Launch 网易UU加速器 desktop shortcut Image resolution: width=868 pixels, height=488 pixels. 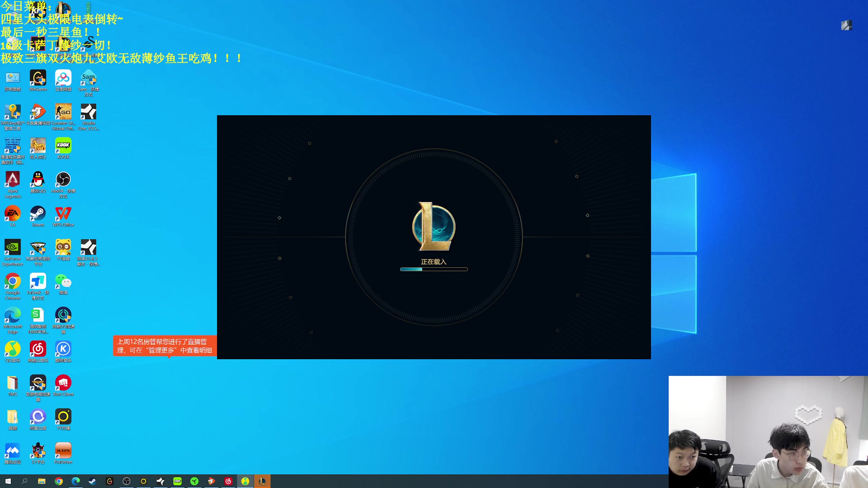pyautogui.click(x=63, y=321)
